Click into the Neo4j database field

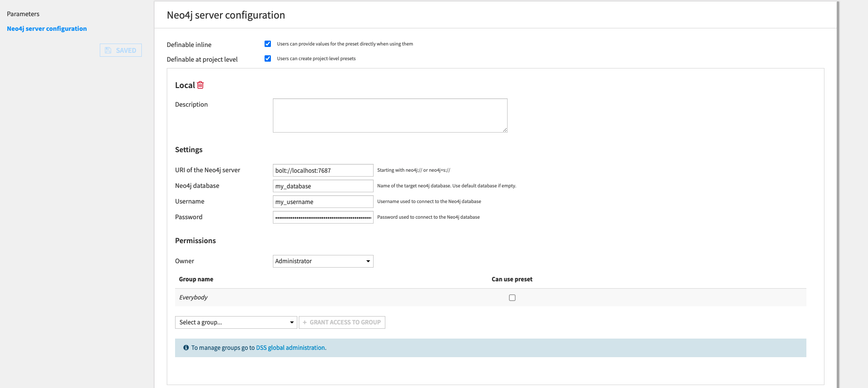pyautogui.click(x=323, y=186)
